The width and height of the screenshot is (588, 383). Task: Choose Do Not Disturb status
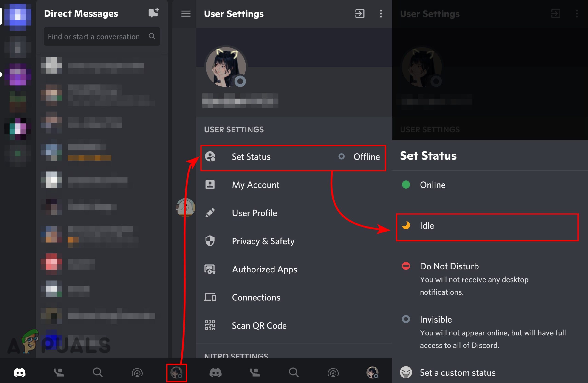(x=449, y=266)
